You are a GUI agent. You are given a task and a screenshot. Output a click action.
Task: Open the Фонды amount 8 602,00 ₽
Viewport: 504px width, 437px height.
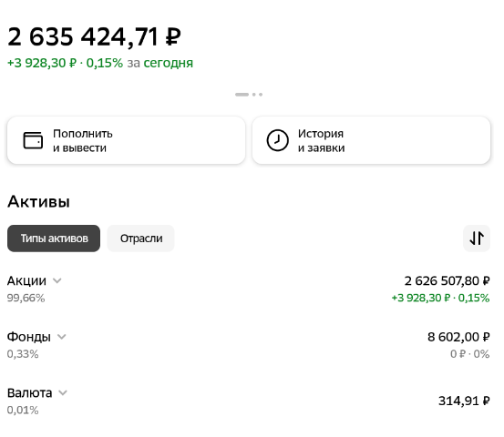pyautogui.click(x=458, y=337)
